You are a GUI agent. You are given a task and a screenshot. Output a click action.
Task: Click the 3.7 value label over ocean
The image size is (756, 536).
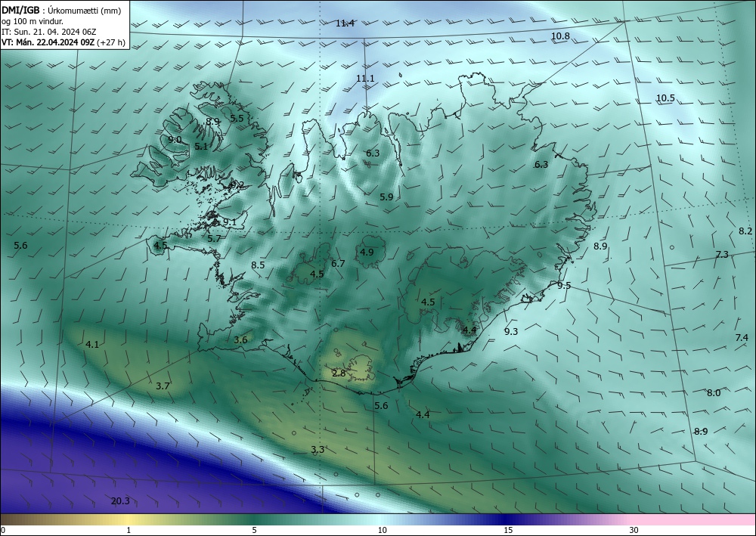tap(163, 386)
